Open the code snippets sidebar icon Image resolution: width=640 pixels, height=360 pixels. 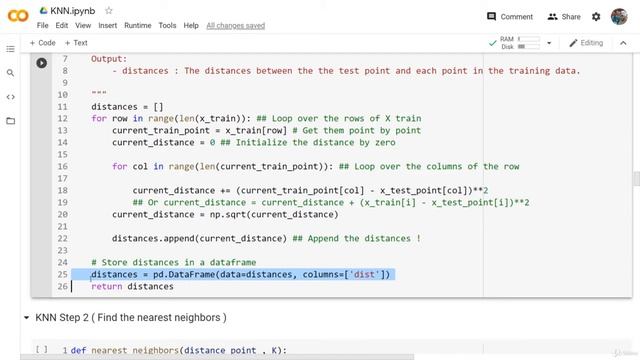[x=11, y=97]
